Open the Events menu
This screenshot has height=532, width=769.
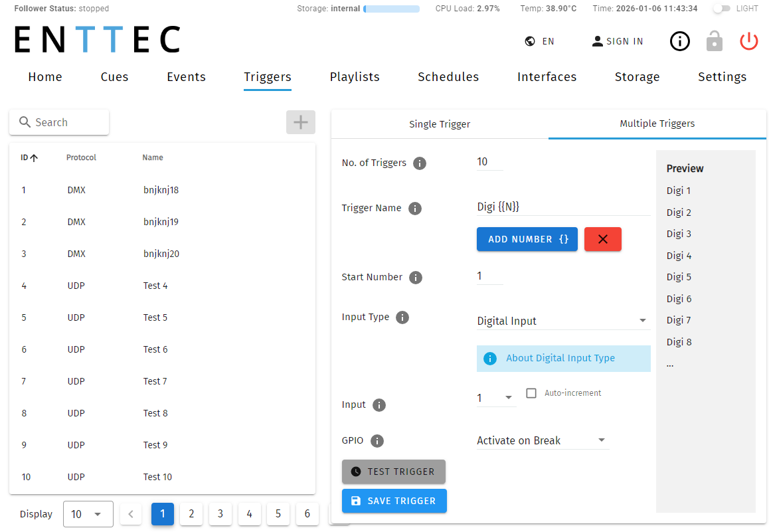point(186,77)
